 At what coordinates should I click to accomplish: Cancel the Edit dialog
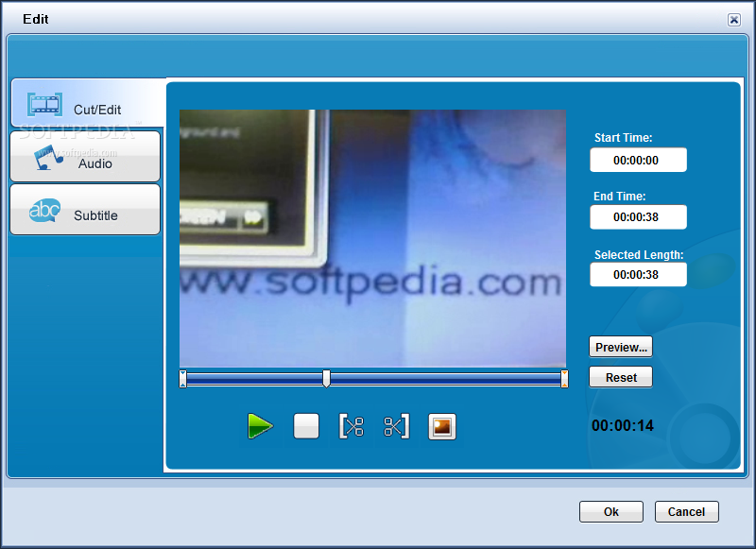tap(687, 511)
